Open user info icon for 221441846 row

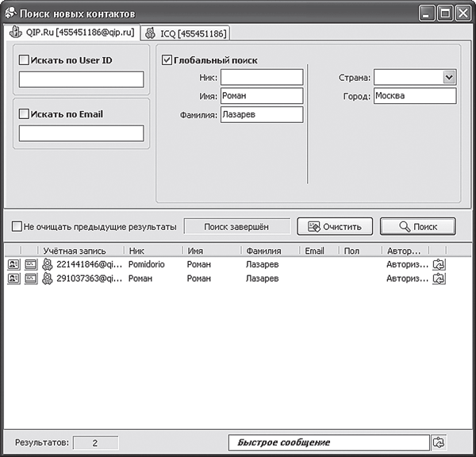coord(13,264)
